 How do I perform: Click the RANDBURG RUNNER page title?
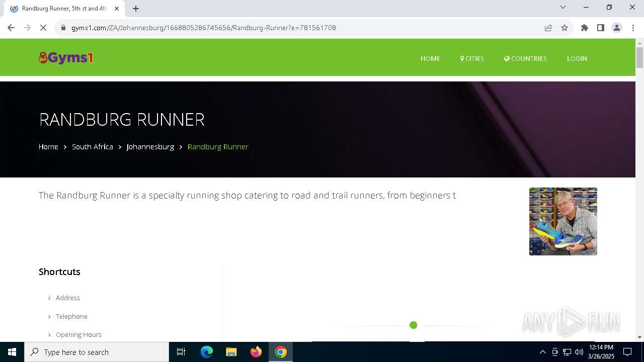pos(122,120)
